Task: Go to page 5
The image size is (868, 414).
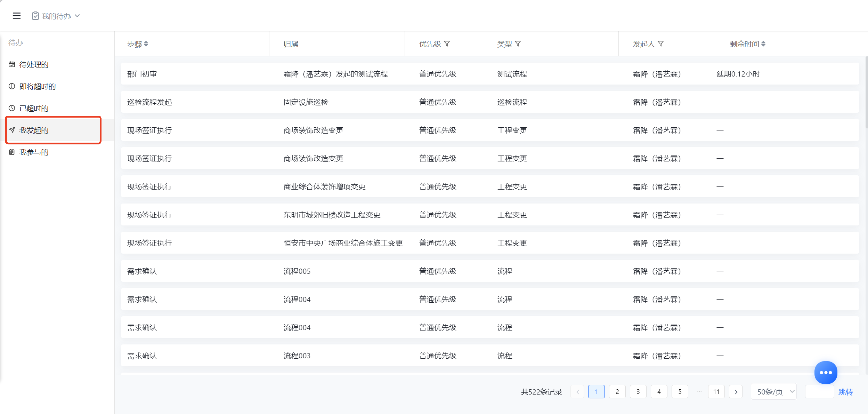Action: click(680, 392)
